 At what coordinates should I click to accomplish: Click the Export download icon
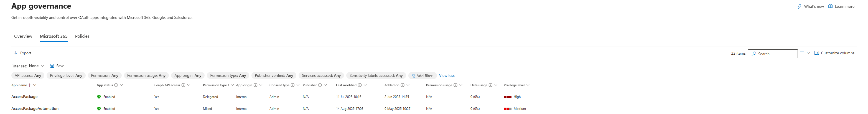pos(16,53)
